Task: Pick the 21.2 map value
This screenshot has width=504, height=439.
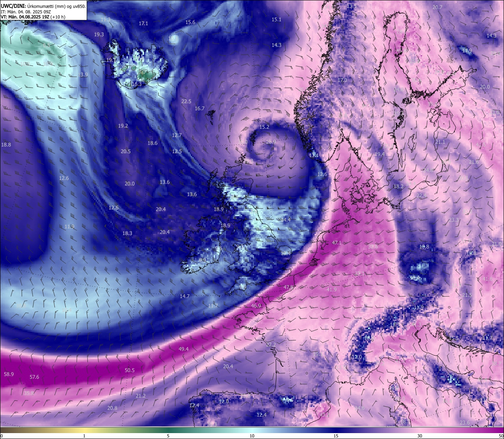Action: 141,396
